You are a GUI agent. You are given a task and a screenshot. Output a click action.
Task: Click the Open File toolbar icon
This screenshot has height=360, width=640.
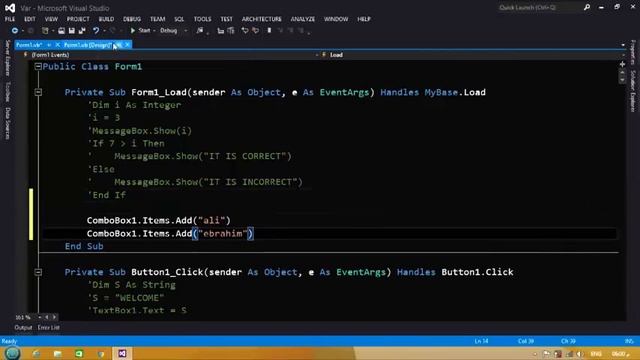(61, 31)
